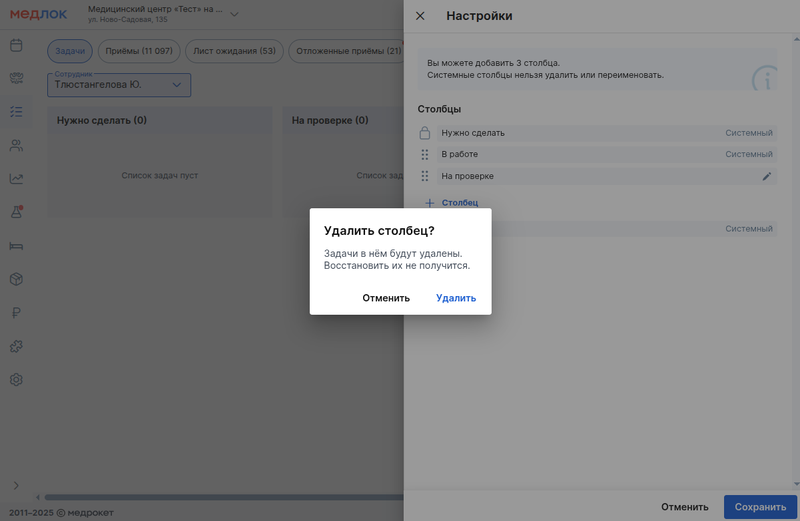Open the calendar icon in the sidebar
This screenshot has width=800, height=521.
coord(16,45)
